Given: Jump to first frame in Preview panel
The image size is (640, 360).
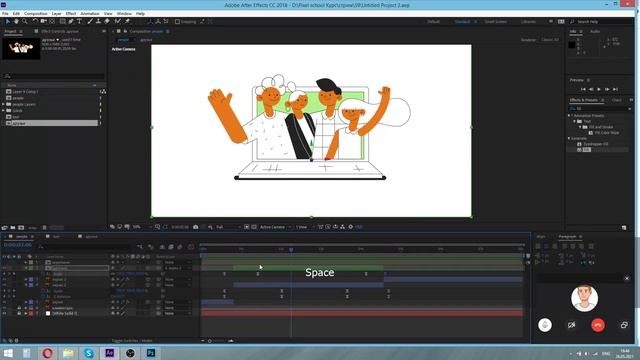Looking at the screenshot, I should click(x=583, y=89).
